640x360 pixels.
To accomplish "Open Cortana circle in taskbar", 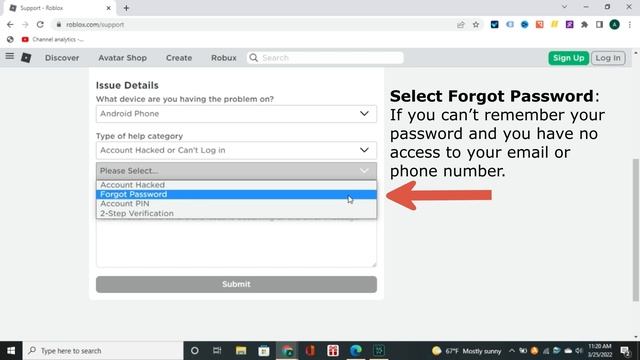I will point(195,350).
